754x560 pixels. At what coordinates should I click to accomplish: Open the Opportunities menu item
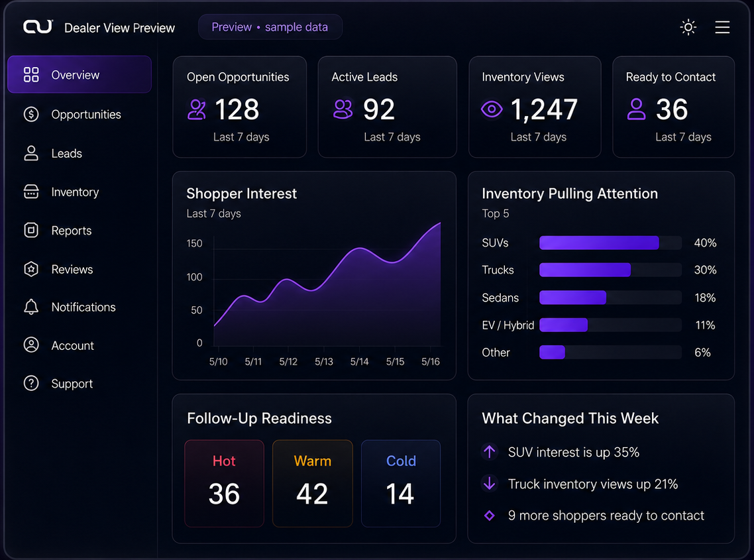[86, 115]
